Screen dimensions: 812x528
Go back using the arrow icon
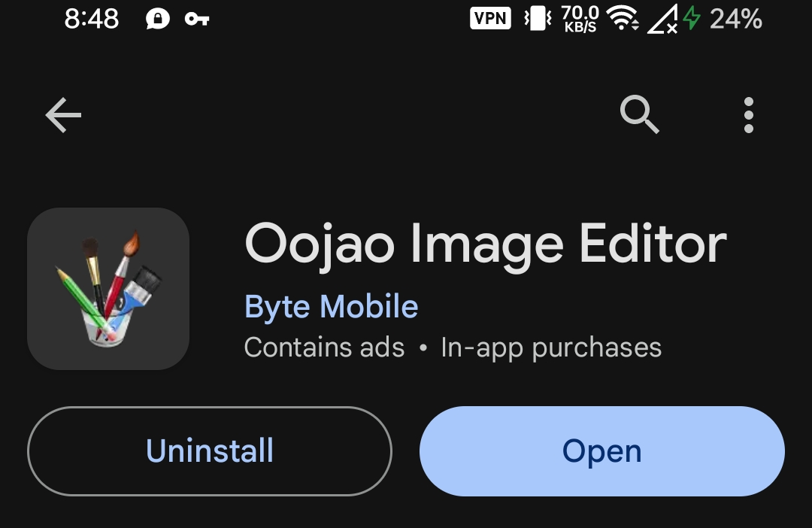(x=63, y=116)
